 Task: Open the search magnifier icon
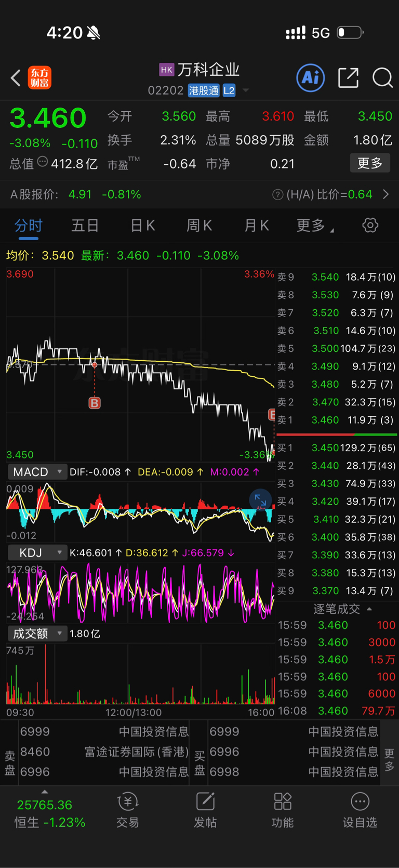coord(382,78)
